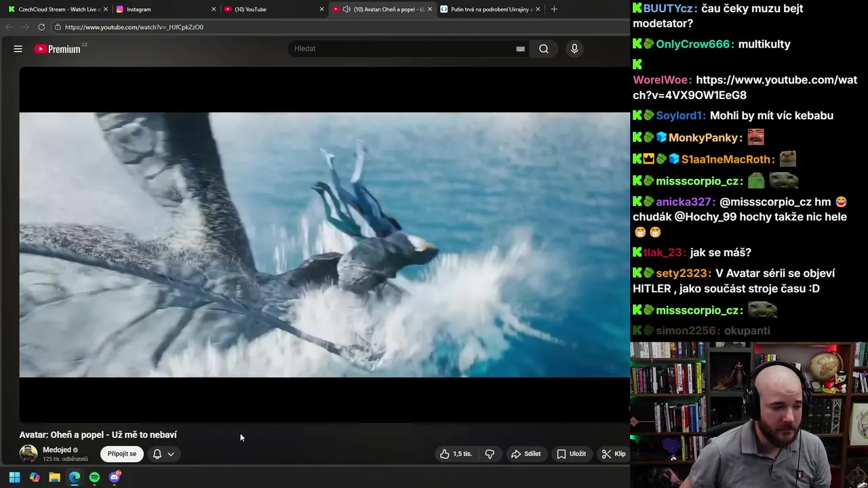This screenshot has width=868, height=488.
Task: Reload the page with the refresh icon
Action: 41,27
